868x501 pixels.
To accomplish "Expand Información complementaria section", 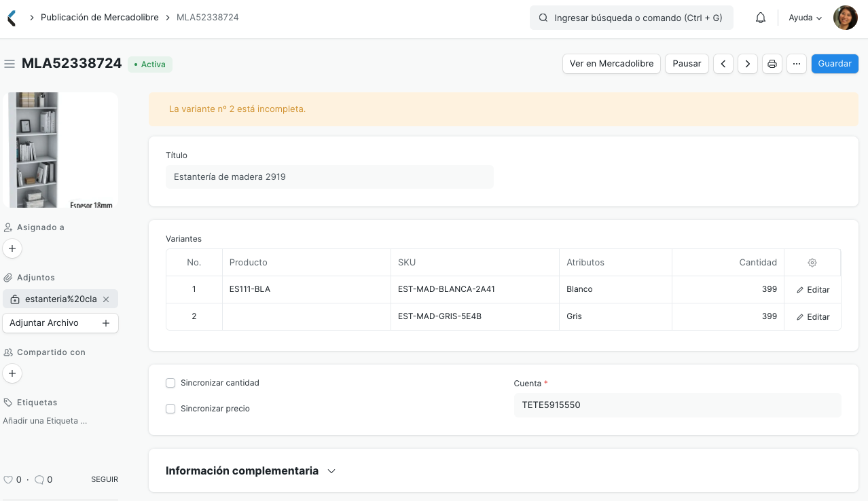I will point(251,470).
